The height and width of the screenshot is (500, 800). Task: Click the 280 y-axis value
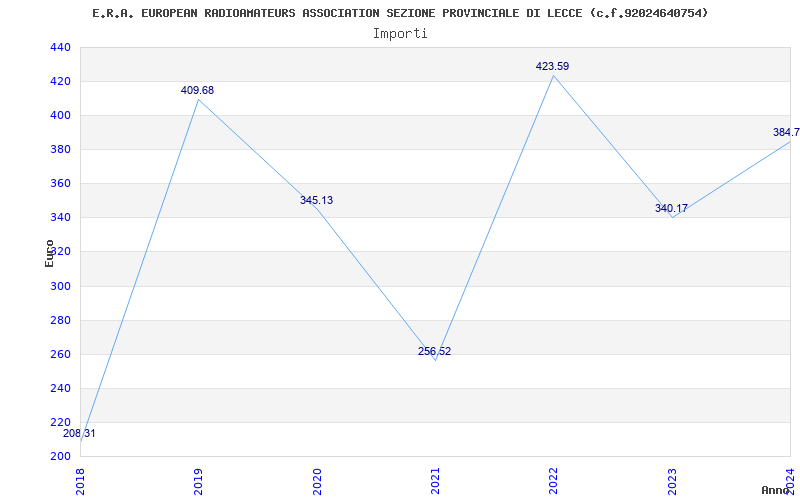coord(60,320)
